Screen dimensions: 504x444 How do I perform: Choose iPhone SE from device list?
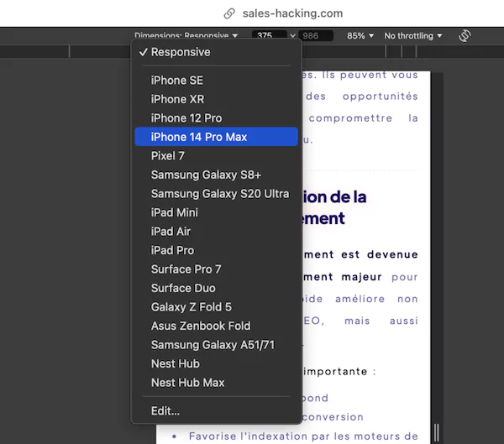(x=216, y=81)
